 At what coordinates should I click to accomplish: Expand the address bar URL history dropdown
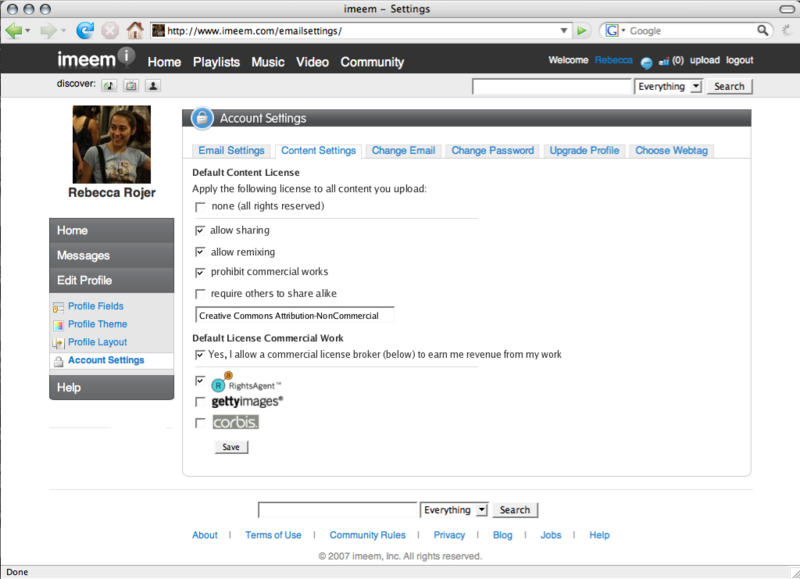564,31
